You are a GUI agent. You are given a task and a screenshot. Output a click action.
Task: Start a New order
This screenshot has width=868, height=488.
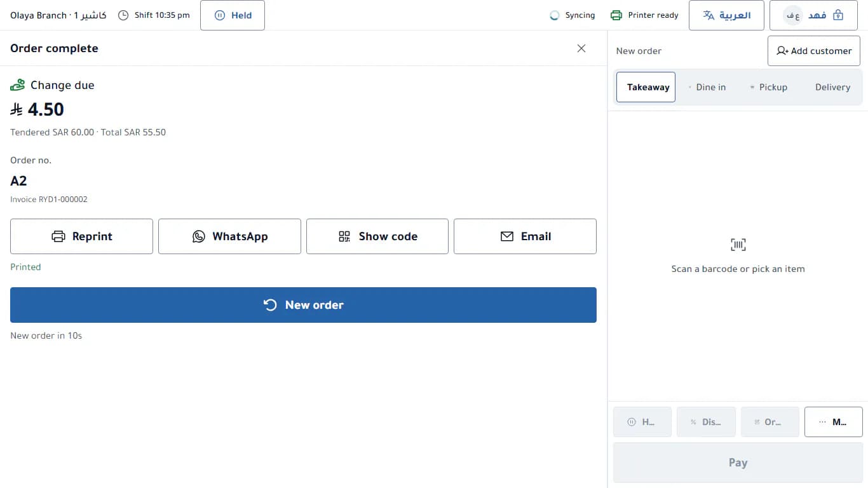303,305
